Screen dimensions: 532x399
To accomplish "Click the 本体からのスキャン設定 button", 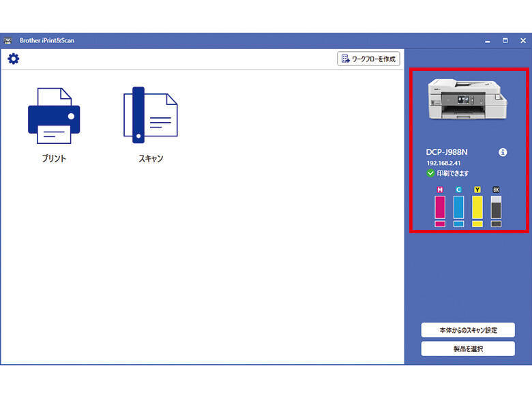I will point(468,330).
